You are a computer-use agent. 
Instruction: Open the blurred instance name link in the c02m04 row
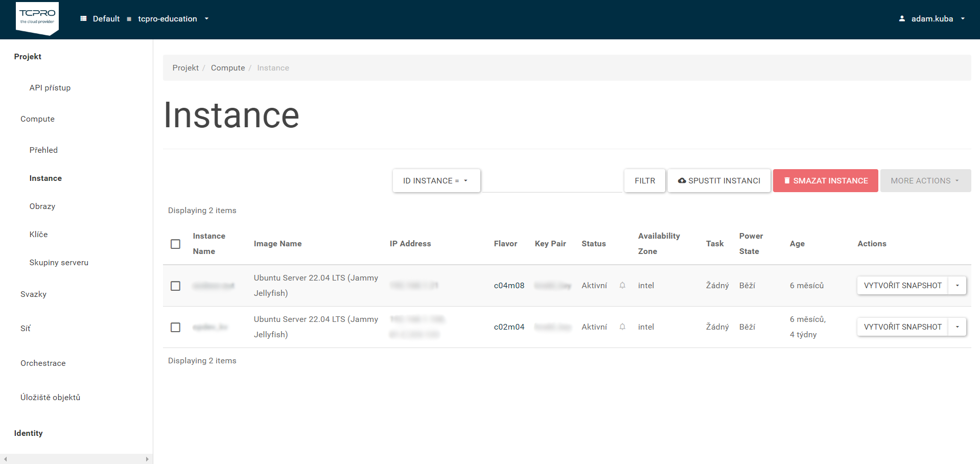click(x=210, y=327)
